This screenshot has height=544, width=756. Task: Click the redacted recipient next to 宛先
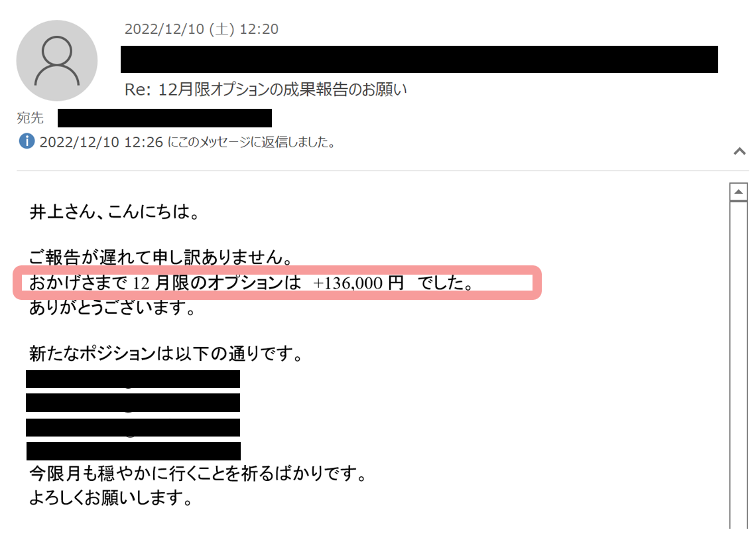click(x=164, y=118)
